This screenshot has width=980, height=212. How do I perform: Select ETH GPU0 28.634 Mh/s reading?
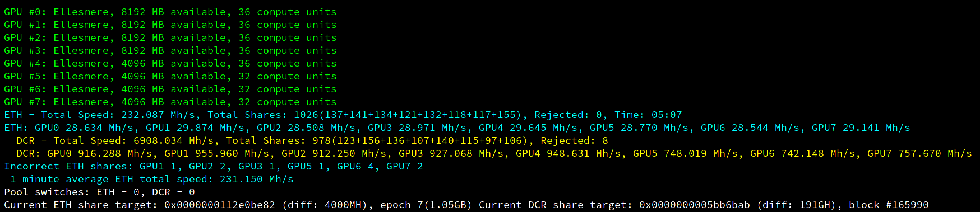(84, 128)
